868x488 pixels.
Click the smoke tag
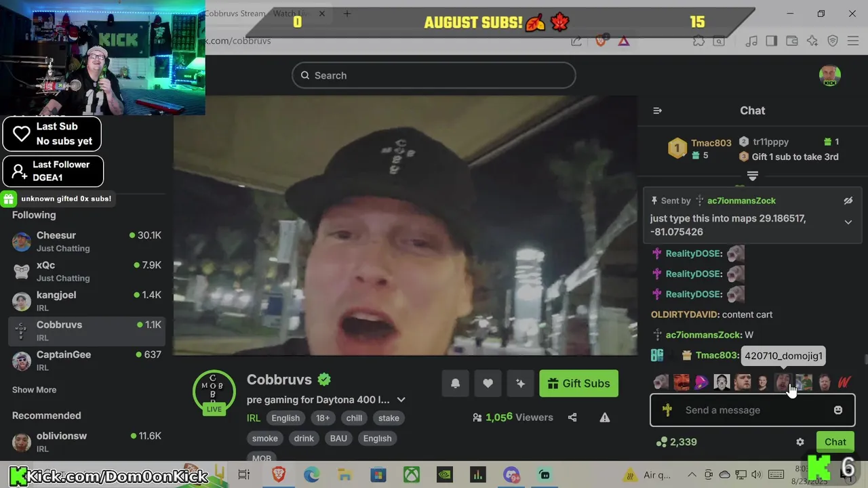pos(265,439)
